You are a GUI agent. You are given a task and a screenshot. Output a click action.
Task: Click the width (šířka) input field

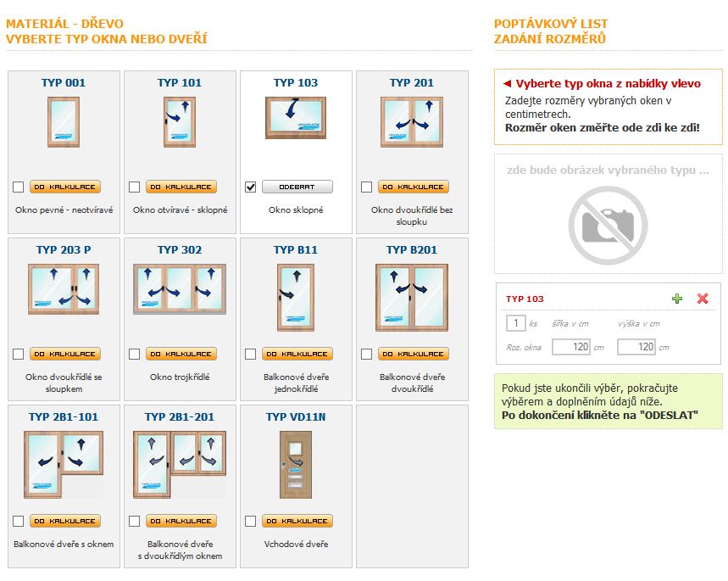pyautogui.click(x=570, y=347)
